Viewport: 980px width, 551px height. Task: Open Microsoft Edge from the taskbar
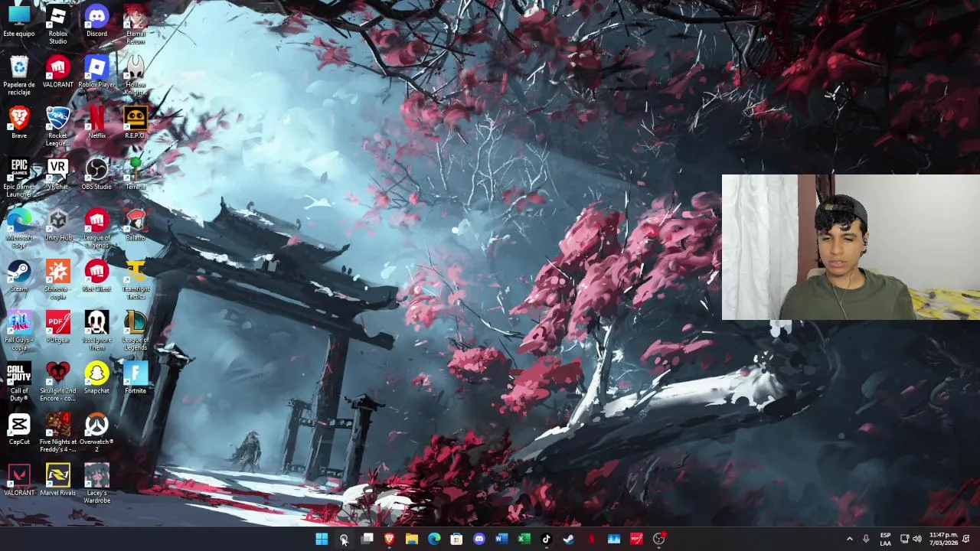click(434, 539)
